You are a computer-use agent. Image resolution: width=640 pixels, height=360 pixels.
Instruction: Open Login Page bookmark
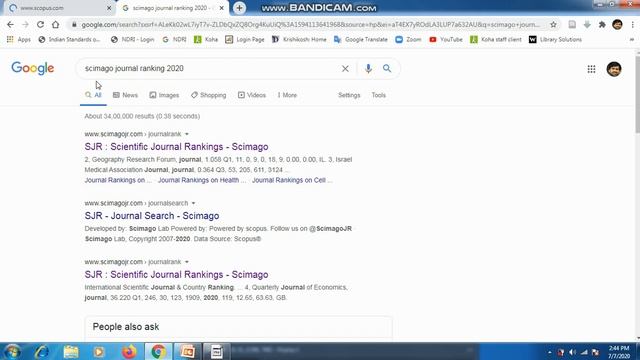point(244,39)
